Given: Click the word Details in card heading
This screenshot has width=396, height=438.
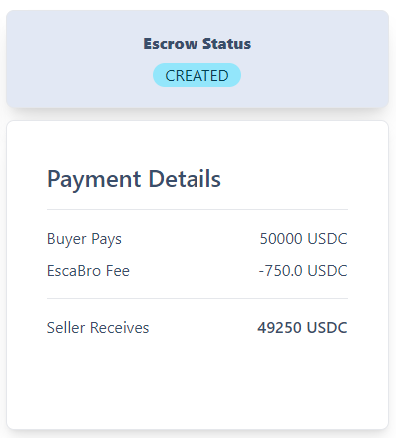Looking at the screenshot, I should coord(184,179).
